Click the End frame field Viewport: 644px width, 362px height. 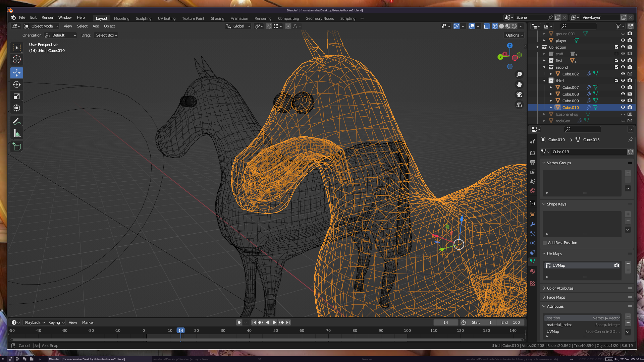click(x=511, y=322)
